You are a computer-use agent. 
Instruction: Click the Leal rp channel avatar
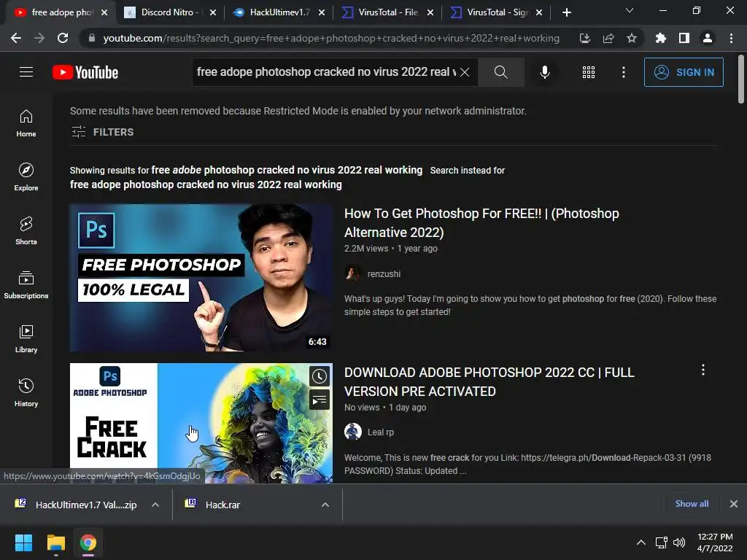(x=352, y=432)
